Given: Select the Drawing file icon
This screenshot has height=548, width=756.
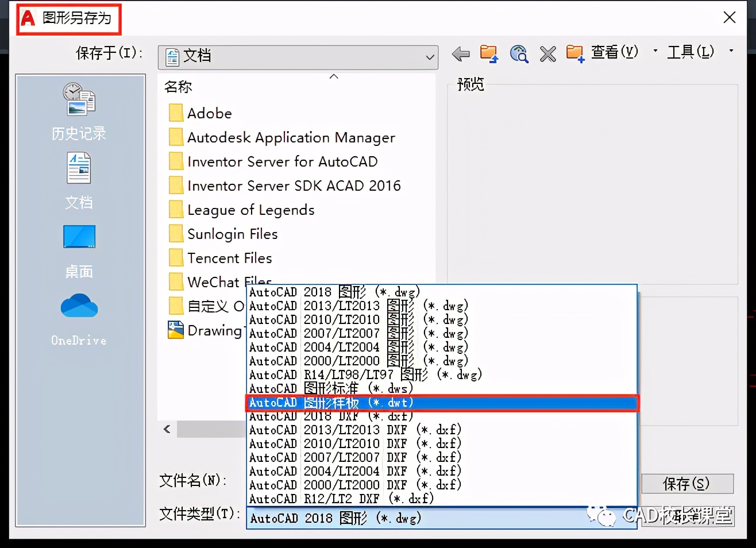Looking at the screenshot, I should click(x=176, y=330).
